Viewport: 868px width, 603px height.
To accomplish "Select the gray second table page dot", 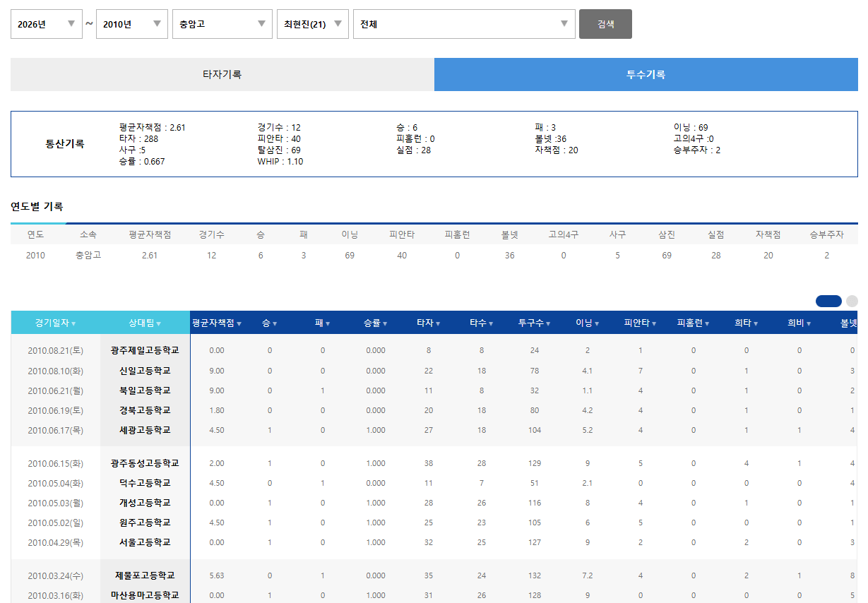I will [x=852, y=301].
